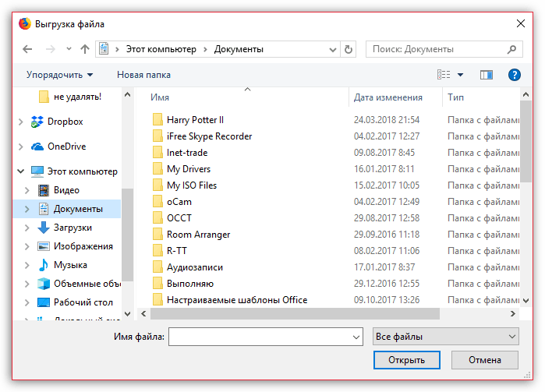Viewport: 545px width, 392px height.
Task: Select the Inet-trade folder
Action: [180, 153]
